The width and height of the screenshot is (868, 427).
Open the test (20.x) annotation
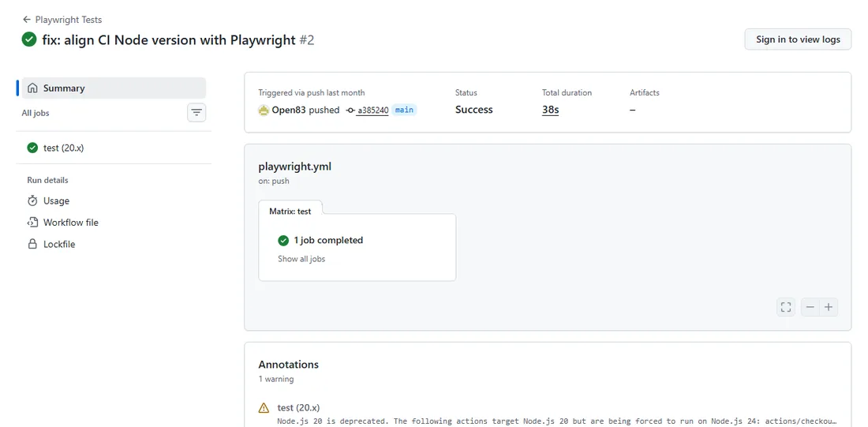(x=298, y=407)
